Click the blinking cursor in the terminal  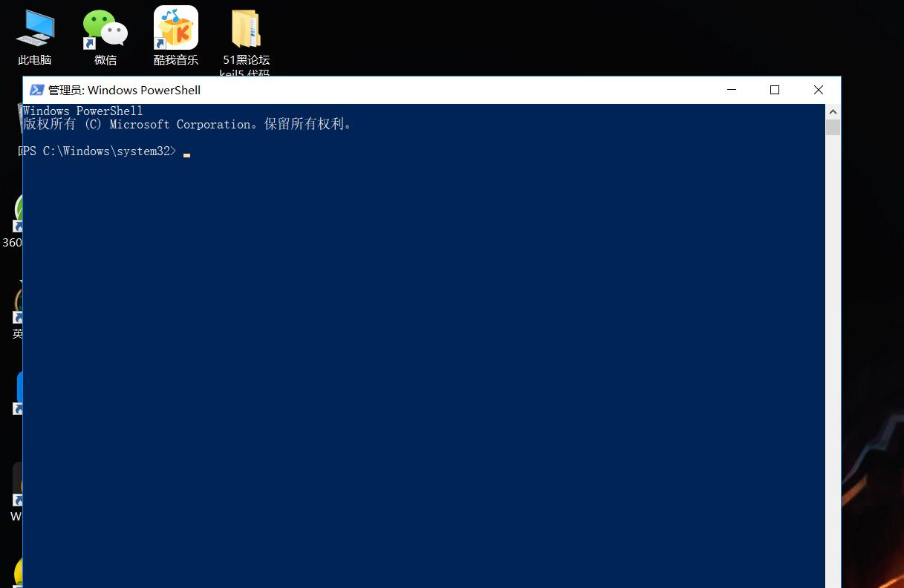(x=186, y=154)
